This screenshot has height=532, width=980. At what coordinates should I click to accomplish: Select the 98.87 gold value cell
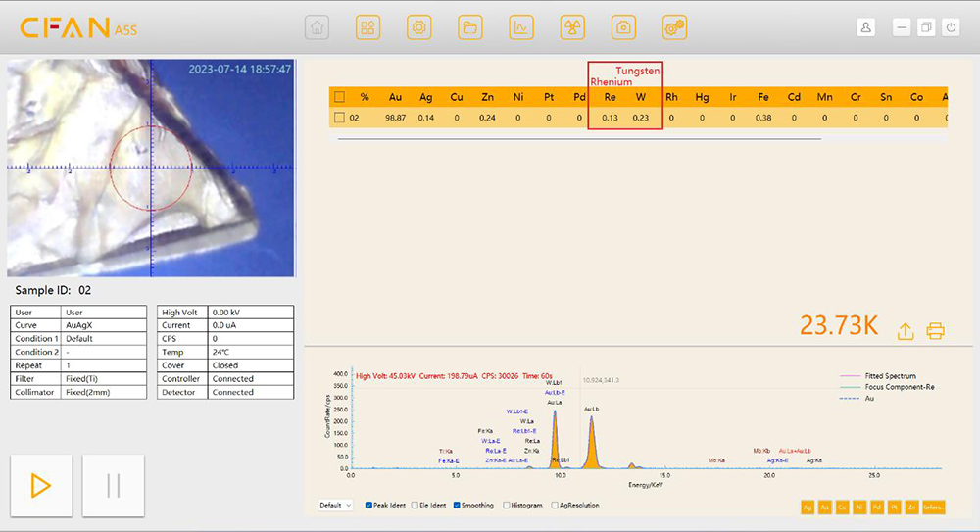[x=396, y=118]
